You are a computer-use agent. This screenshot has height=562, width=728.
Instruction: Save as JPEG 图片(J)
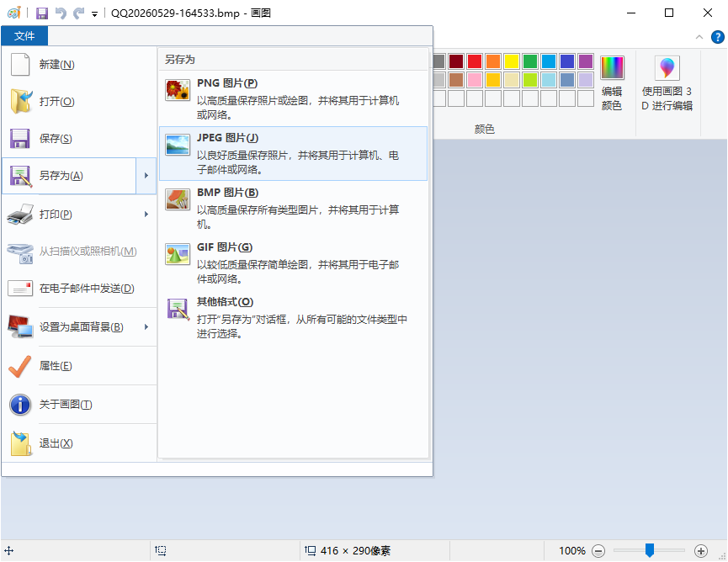(x=293, y=153)
